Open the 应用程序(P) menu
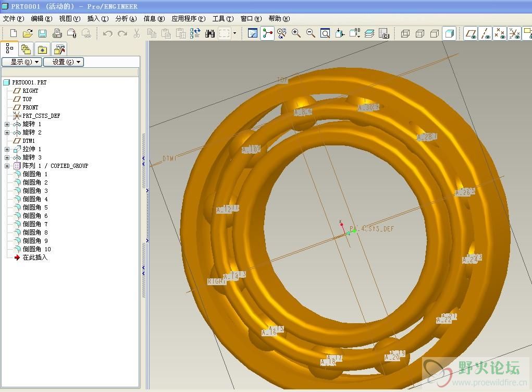Image resolution: width=532 pixels, height=392 pixels. [x=189, y=19]
